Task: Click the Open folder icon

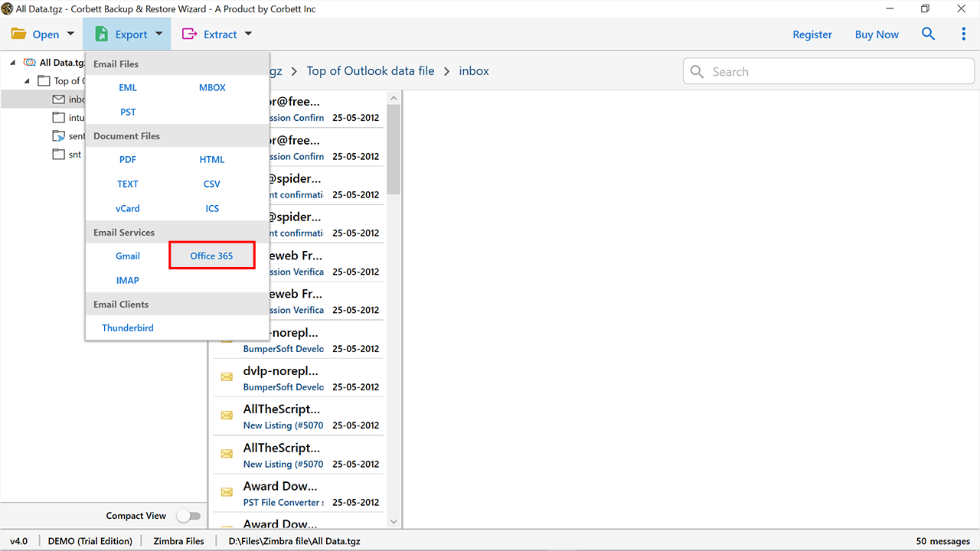Action: pos(18,34)
